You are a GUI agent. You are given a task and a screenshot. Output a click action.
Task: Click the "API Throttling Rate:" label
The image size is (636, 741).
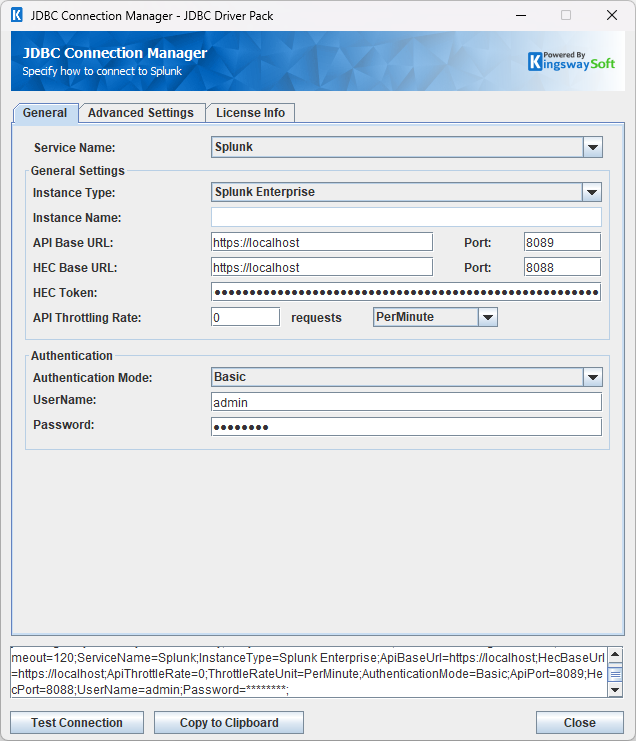pos(87,318)
